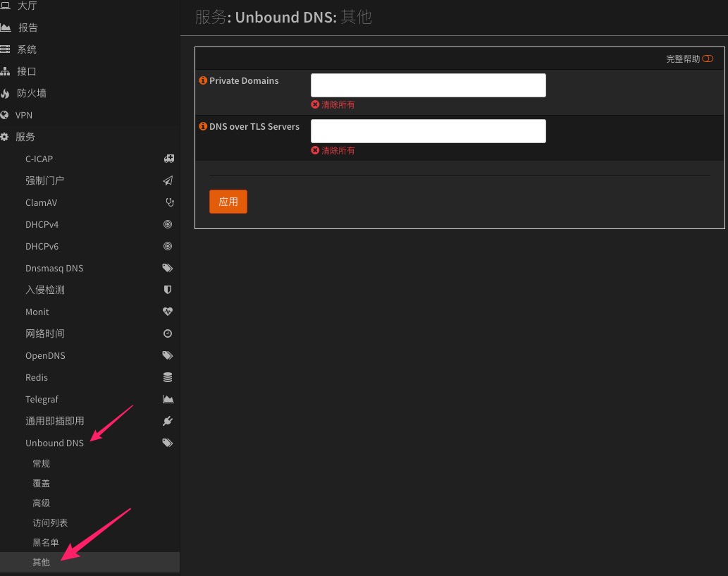Expand the 防火墙 firewall menu
This screenshot has height=576, width=728.
[x=32, y=93]
